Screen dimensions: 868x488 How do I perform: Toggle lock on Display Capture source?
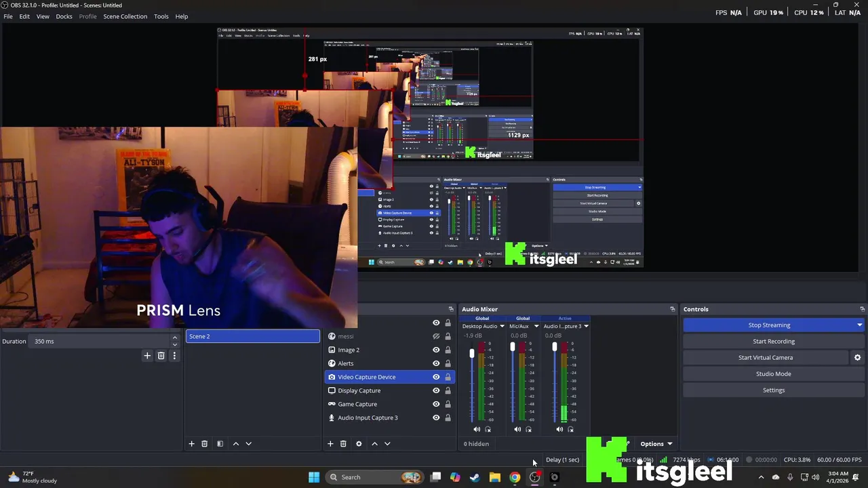pyautogui.click(x=448, y=390)
